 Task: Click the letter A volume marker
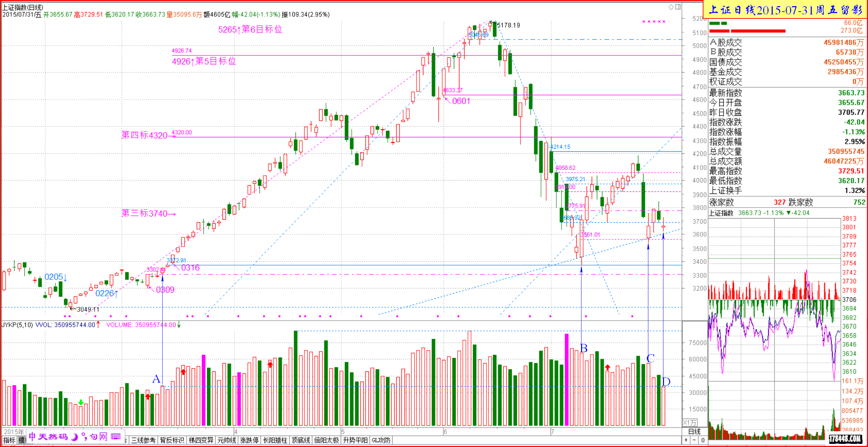tap(156, 379)
